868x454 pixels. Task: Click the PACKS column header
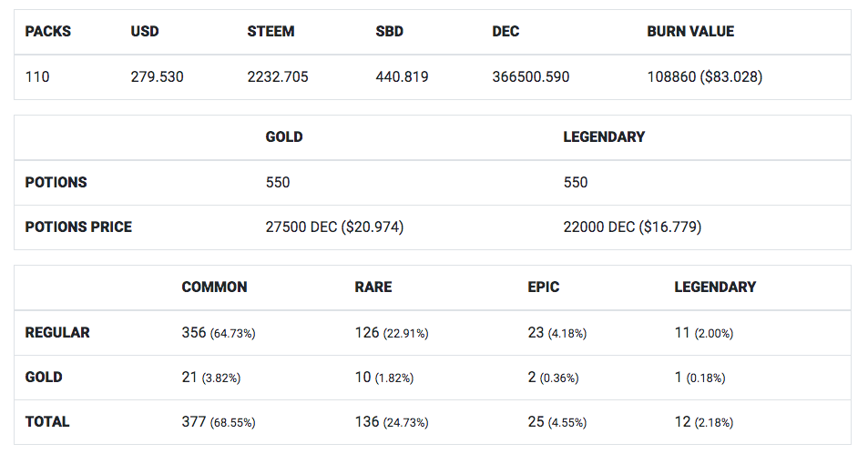pos(48,32)
